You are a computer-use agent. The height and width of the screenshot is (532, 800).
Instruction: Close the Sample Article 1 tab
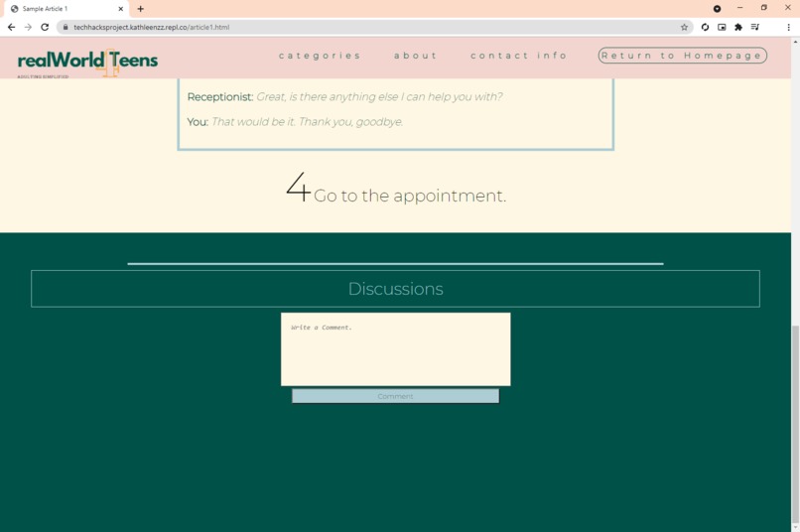[121, 9]
